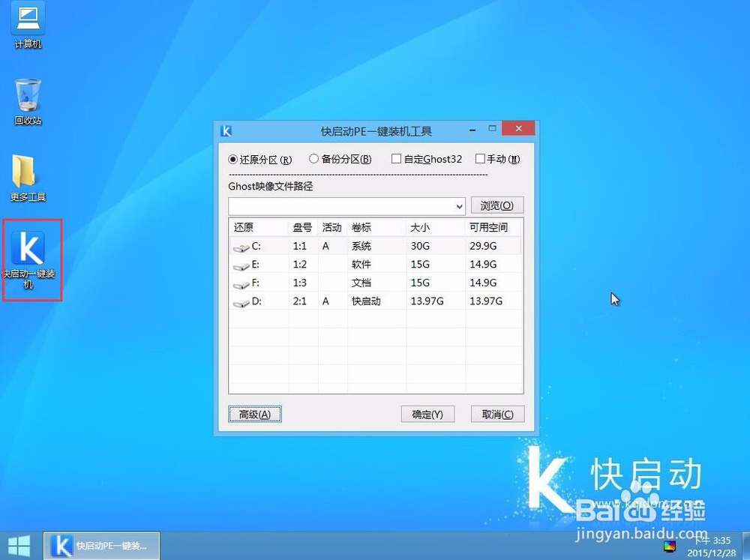Launch 快启动一键装机 desktop shortcut
The height and width of the screenshot is (560, 750).
[28, 259]
